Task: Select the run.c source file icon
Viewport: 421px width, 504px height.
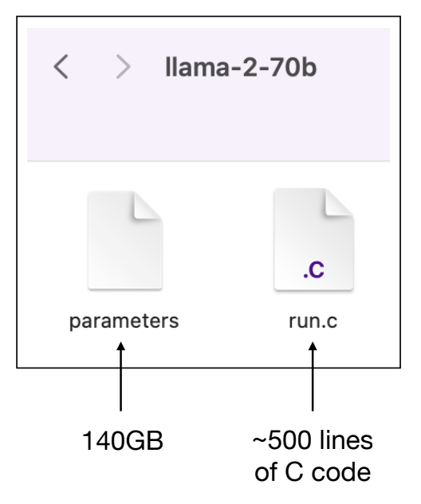Action: point(313,239)
